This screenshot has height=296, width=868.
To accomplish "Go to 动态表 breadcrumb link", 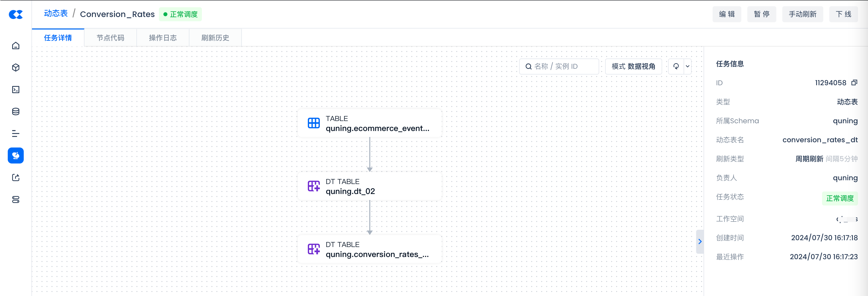I will click(x=56, y=13).
